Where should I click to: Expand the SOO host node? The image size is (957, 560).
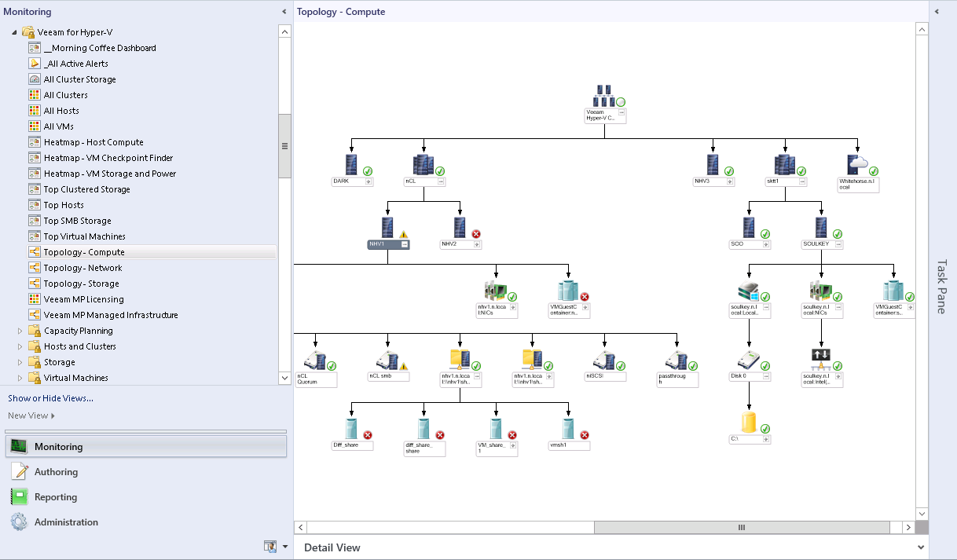[766, 244]
